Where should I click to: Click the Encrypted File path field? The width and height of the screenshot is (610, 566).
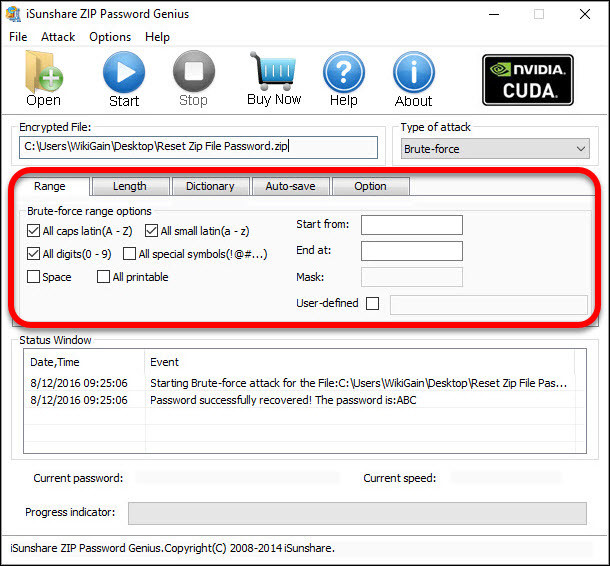pos(198,147)
